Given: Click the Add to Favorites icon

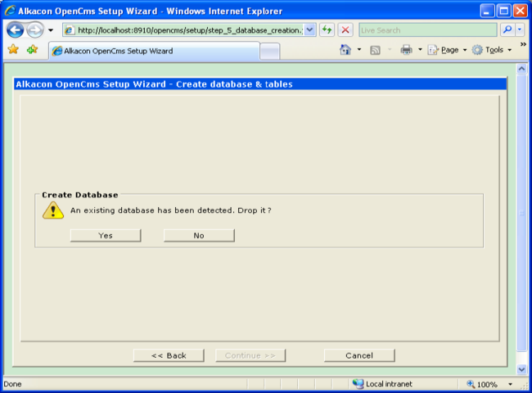Looking at the screenshot, I should pyautogui.click(x=33, y=50).
